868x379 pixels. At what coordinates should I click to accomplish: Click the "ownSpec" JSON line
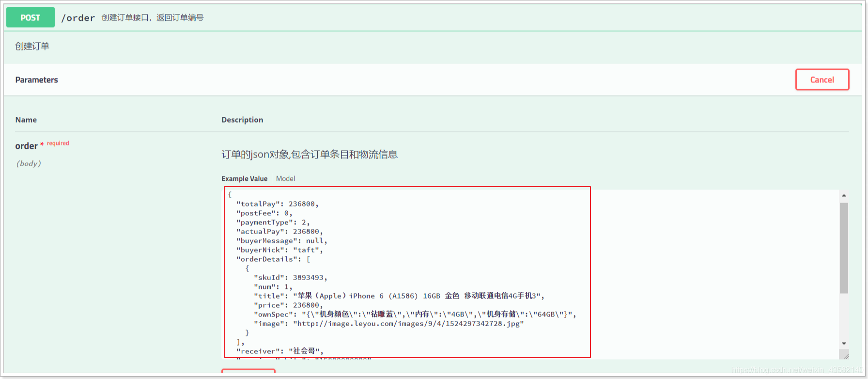(x=415, y=315)
